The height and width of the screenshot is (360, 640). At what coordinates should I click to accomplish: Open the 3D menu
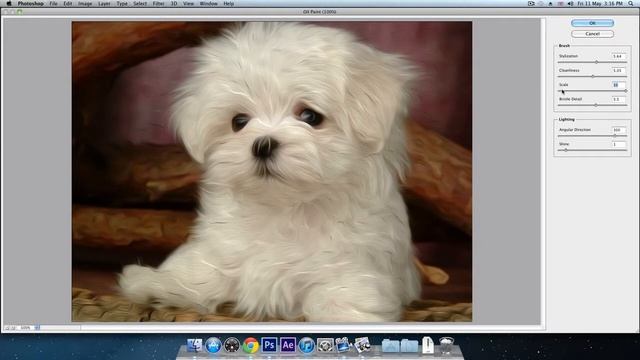pyautogui.click(x=174, y=4)
